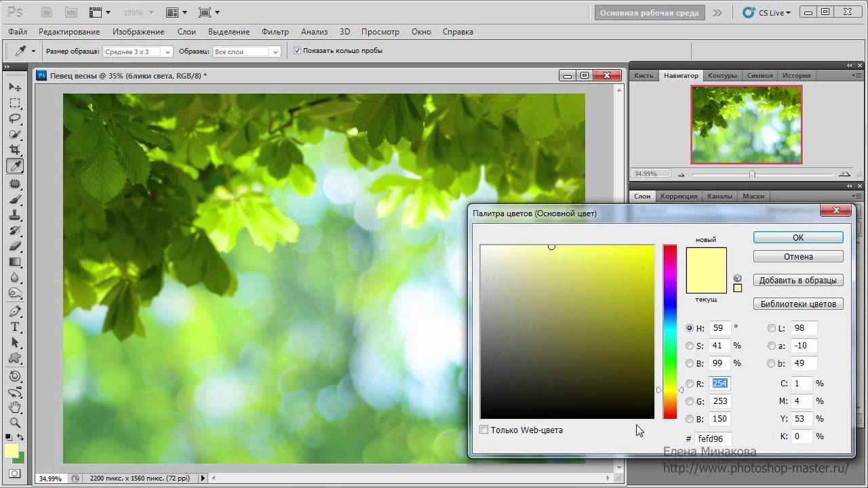Confirm color with OK button

tap(798, 237)
